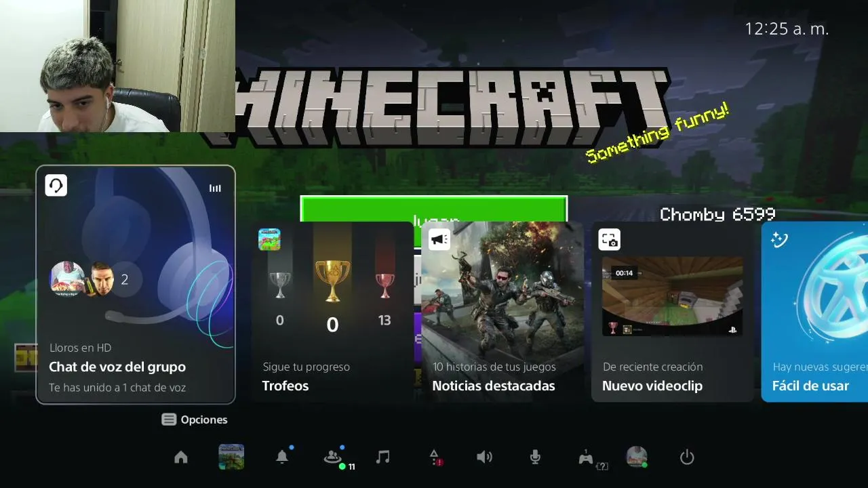Select the Opciones button
Image resolution: width=868 pixels, height=488 pixels.
point(195,420)
